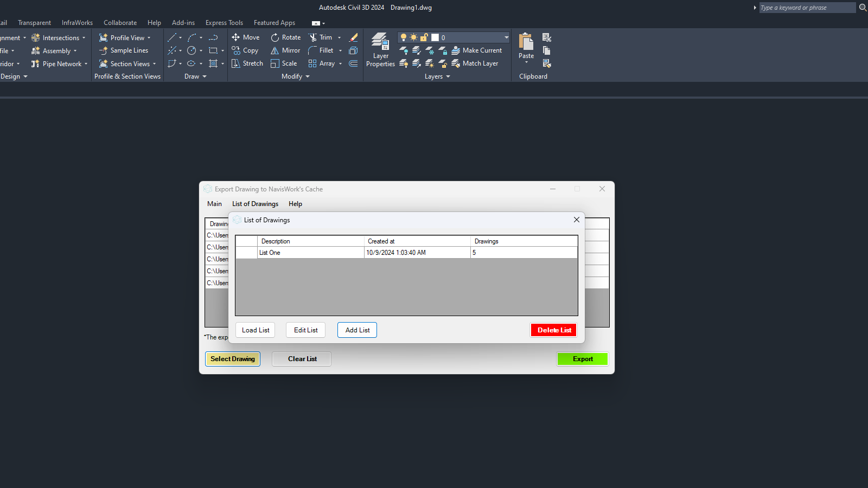This screenshot has height=488, width=868.
Task: Toggle layer 0 on/off lightbulb
Action: 404,37
